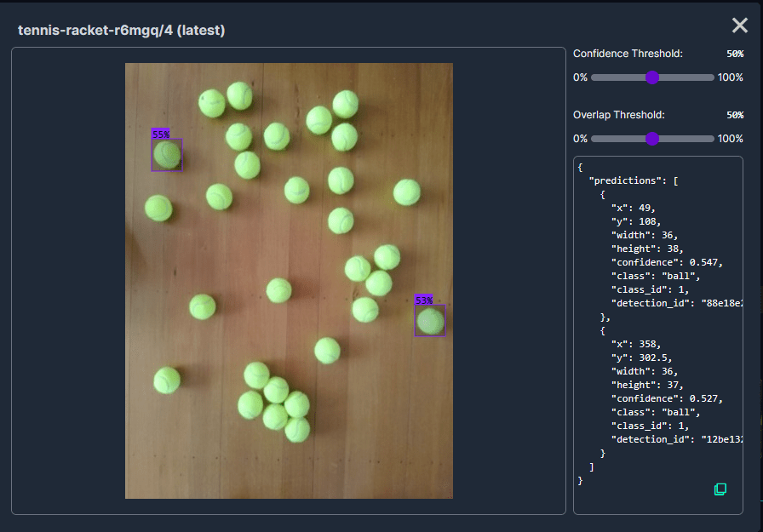The image size is (763, 532).
Task: Click the tennis-racket-r6mgq/4 (latest) title
Action: (x=121, y=31)
